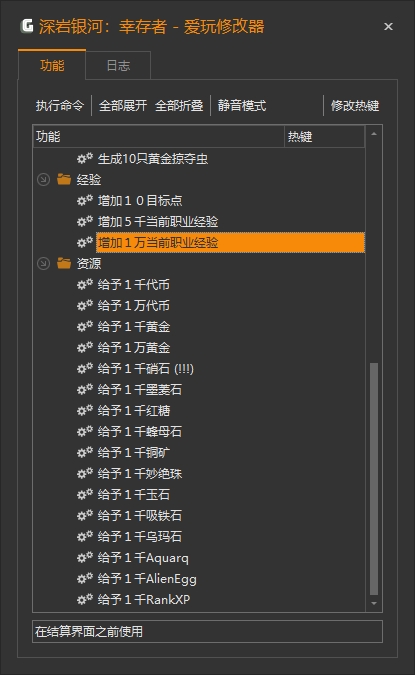Click the app logo in title bar

27,26
